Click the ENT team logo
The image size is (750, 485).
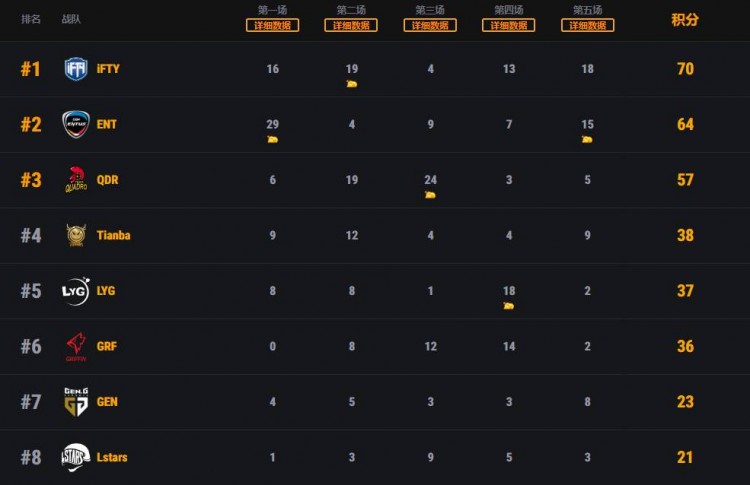(76, 124)
